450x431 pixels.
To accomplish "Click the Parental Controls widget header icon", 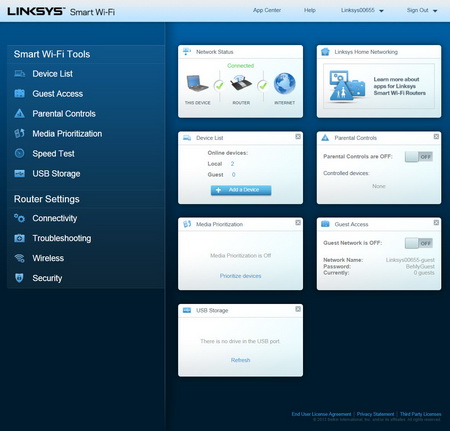I will coord(325,138).
